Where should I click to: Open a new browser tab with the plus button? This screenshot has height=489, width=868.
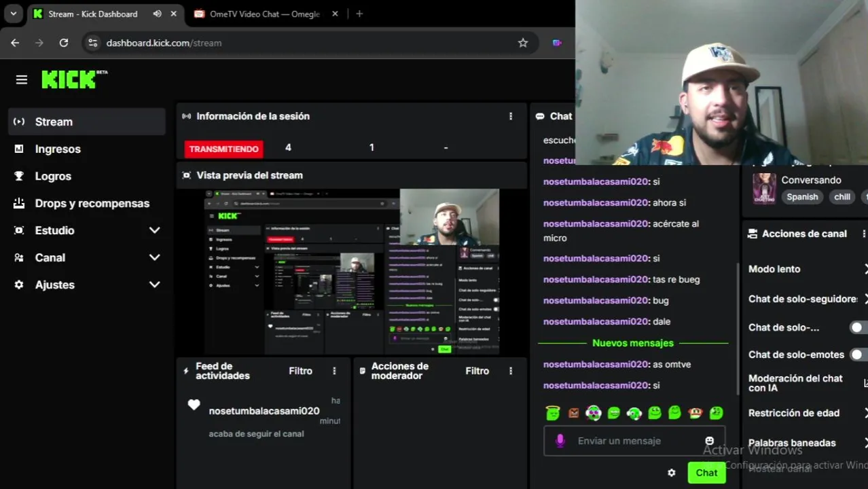point(359,14)
